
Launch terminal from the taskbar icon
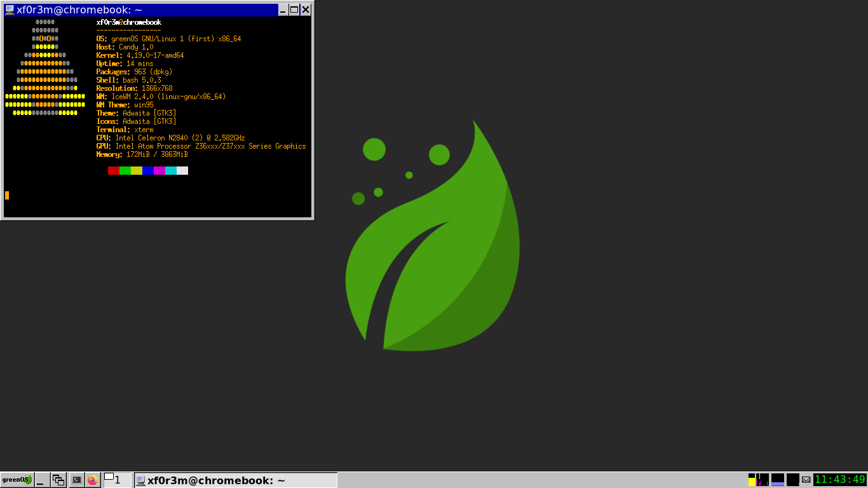pos(77,480)
